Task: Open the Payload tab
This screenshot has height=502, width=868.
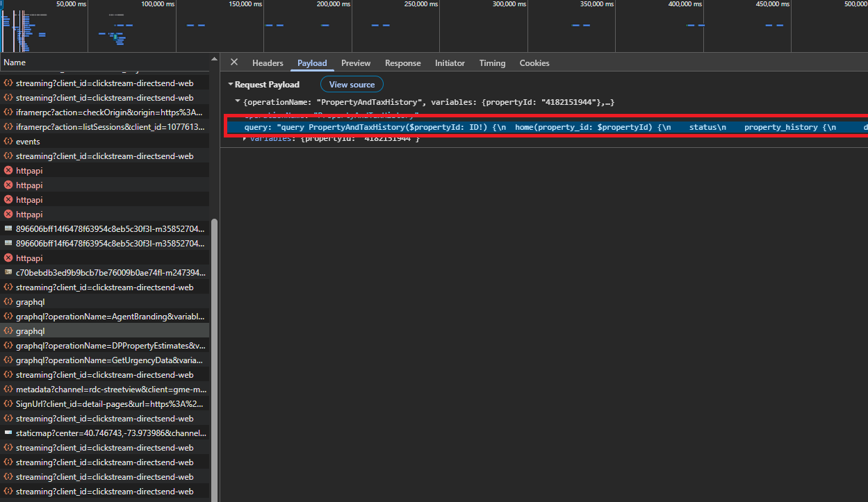Action: (x=312, y=63)
